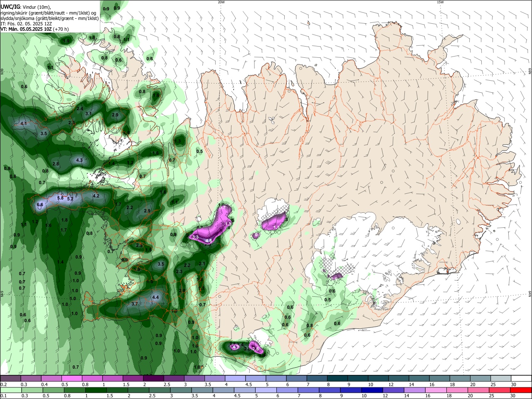Screen dimensions: 532x399
Task: Pick the light pink swatch between 16 and 18, lower legend
Action: click(436, 390)
